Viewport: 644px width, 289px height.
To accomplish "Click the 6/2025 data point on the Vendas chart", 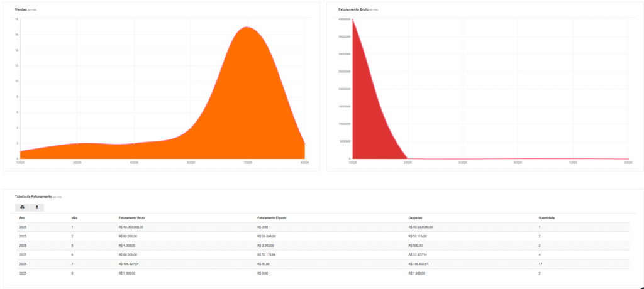I will coord(191,128).
